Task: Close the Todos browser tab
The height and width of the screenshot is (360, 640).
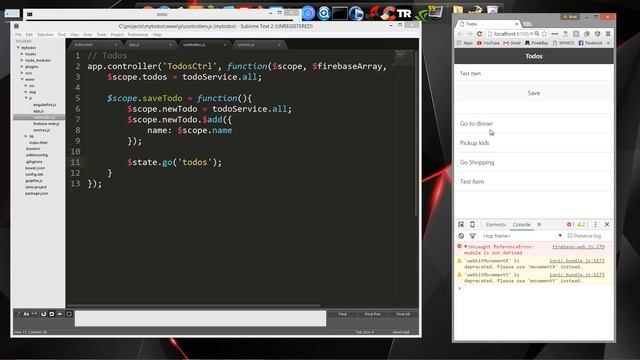Action: (x=516, y=24)
